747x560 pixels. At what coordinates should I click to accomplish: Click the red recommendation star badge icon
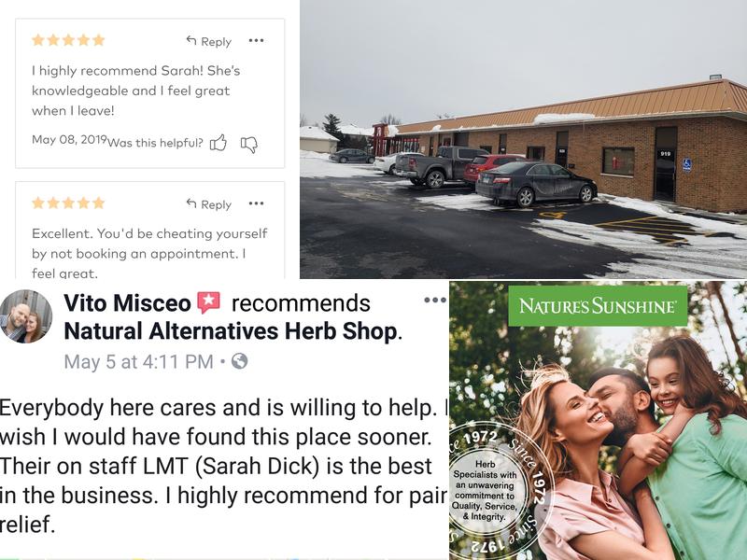[208, 302]
